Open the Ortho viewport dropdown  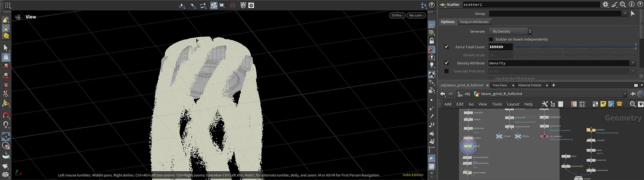[397, 15]
